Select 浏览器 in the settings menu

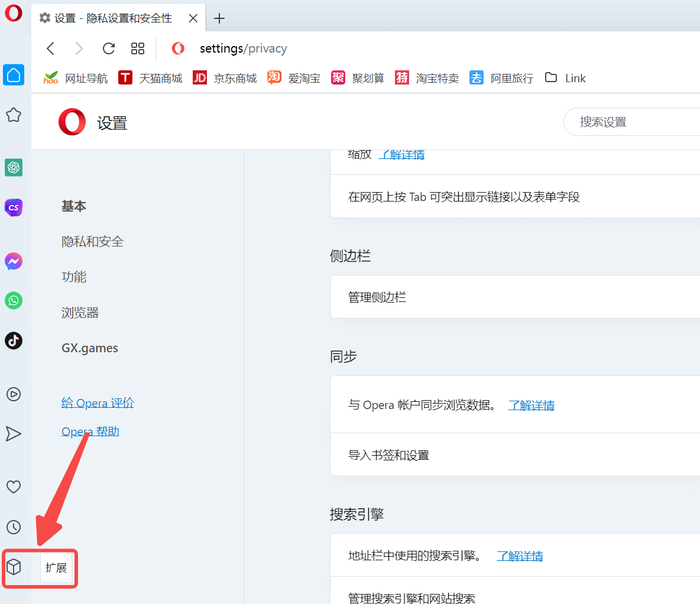[x=80, y=313]
